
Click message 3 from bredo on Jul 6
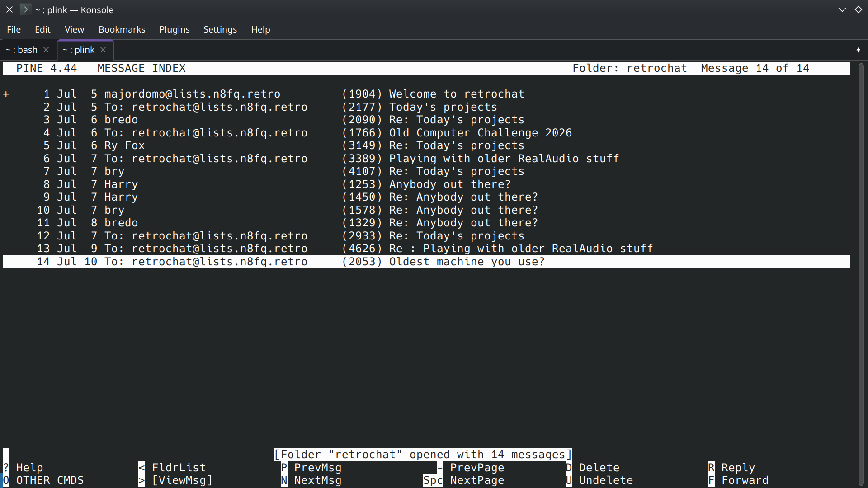tap(426, 120)
